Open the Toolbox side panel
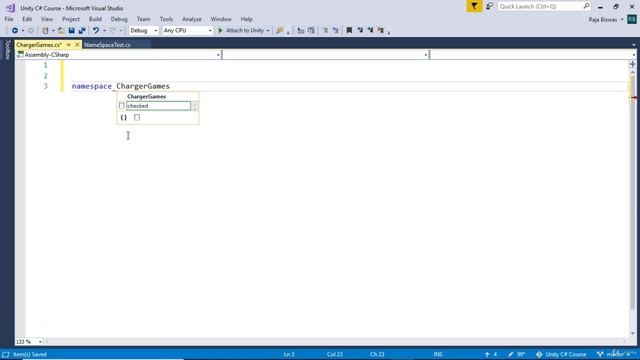The width and height of the screenshot is (640, 360). pos(7,50)
